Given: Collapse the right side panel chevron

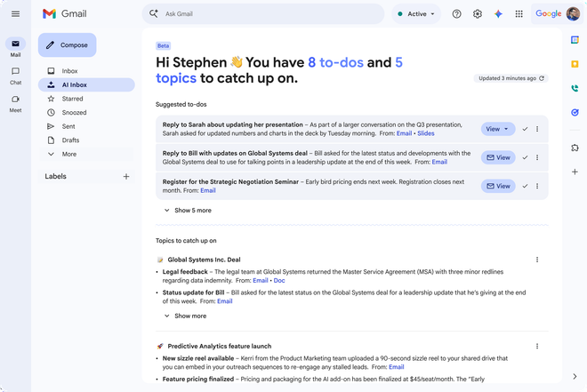Looking at the screenshot, I should point(575,376).
